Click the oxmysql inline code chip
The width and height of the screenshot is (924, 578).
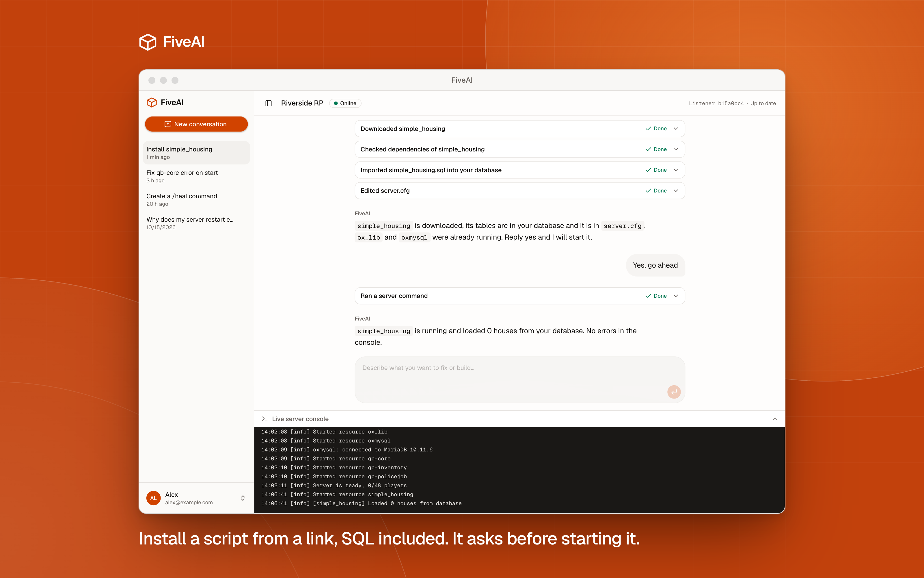point(414,237)
